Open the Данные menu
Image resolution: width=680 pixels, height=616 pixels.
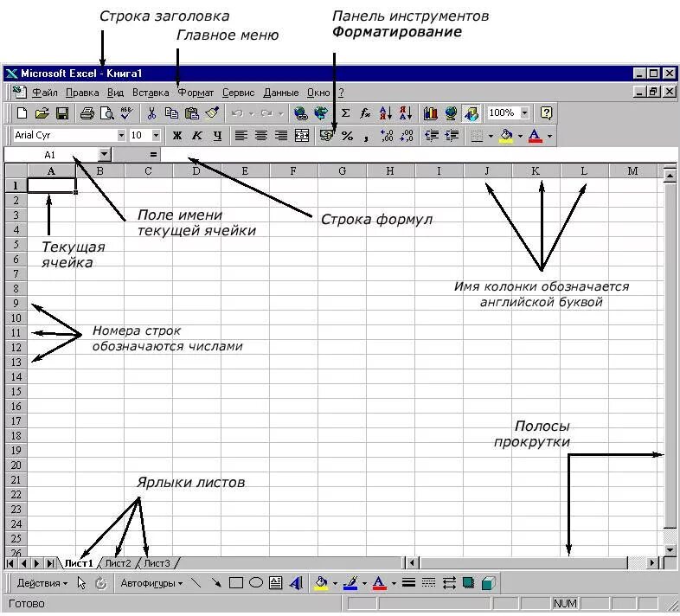[x=281, y=93]
